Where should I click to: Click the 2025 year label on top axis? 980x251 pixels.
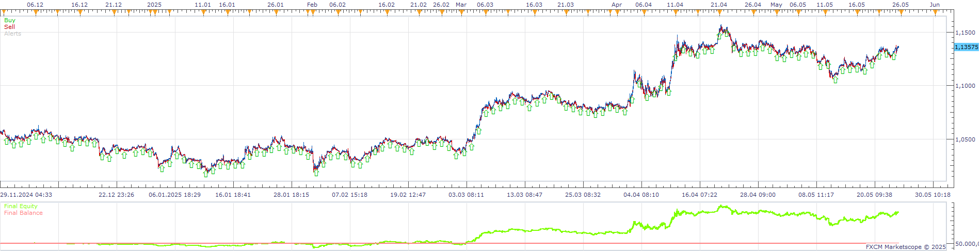(x=154, y=5)
